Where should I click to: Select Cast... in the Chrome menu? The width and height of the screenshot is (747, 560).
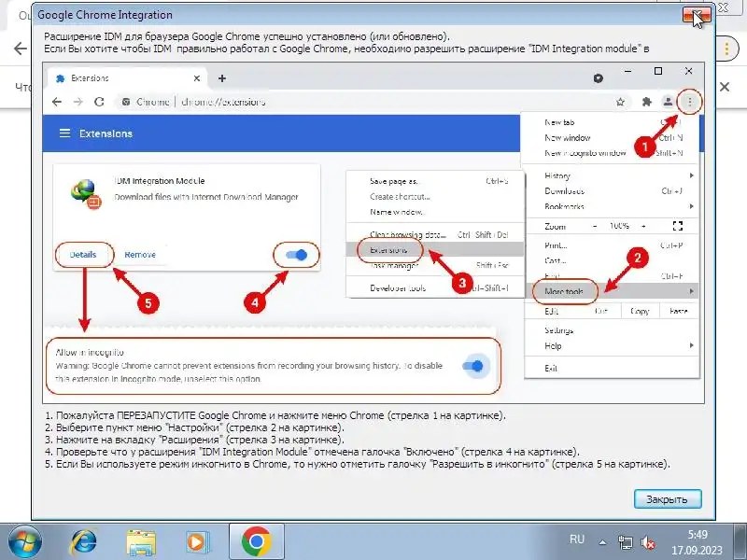[x=612, y=260]
